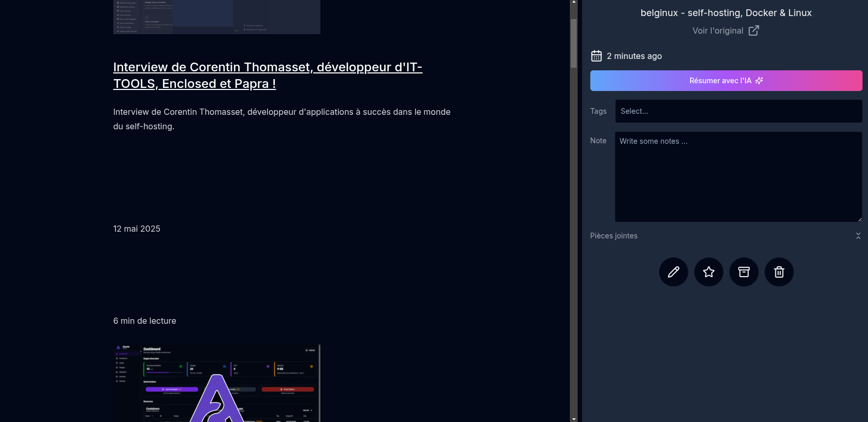Click the dashboard screenshot thumbnail with the purple A logo
The width and height of the screenshot is (868, 422).
click(217, 383)
